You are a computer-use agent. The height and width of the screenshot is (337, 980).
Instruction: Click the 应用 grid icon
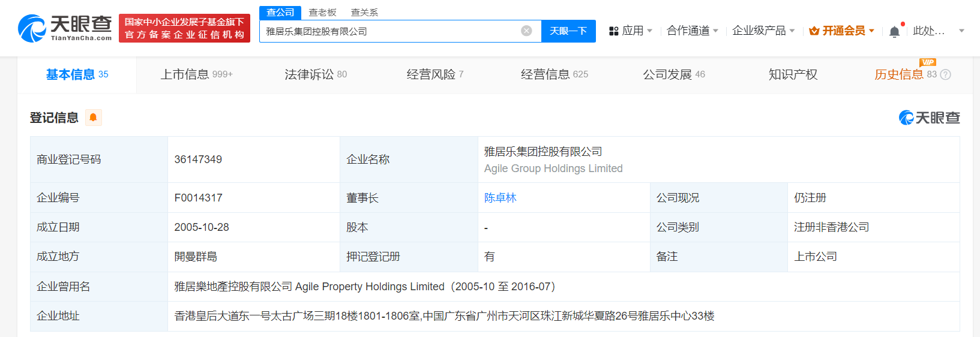click(613, 31)
